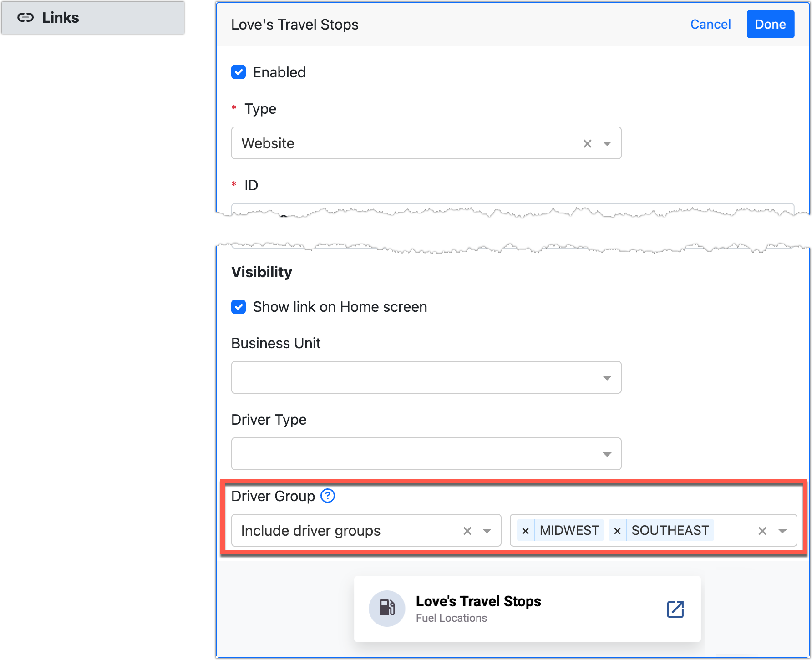Screen dimensions: 812x660
Task: Clear the Include driver groups selection
Action: click(467, 531)
